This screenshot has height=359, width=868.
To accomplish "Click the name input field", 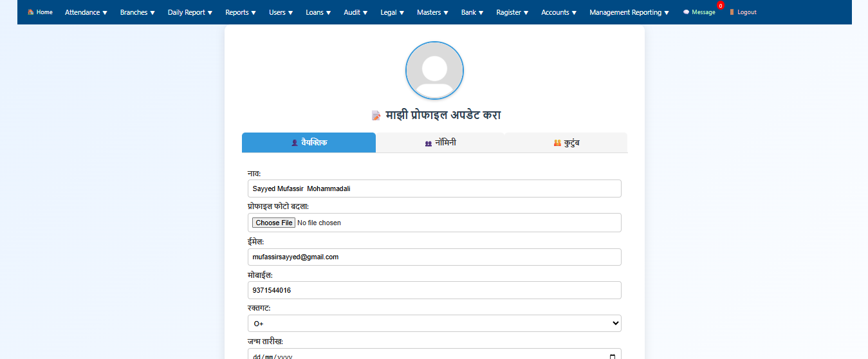I will coord(434,189).
